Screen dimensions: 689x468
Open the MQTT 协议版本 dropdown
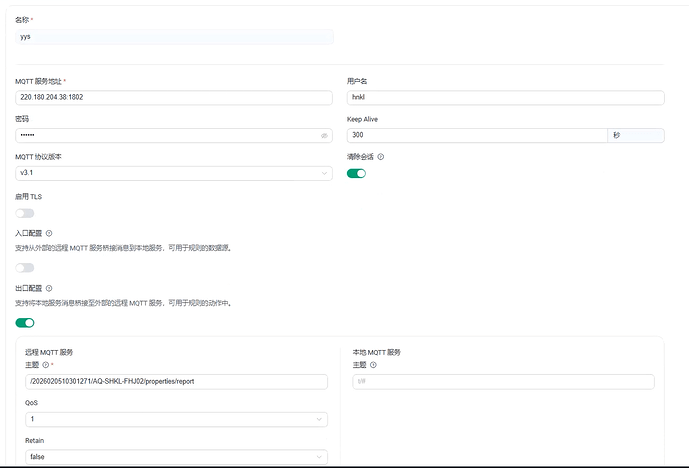click(174, 174)
